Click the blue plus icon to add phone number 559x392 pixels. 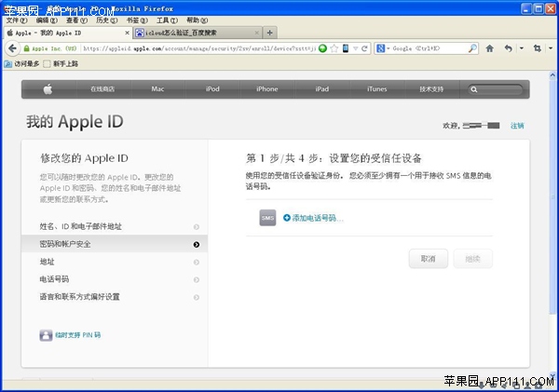(287, 218)
